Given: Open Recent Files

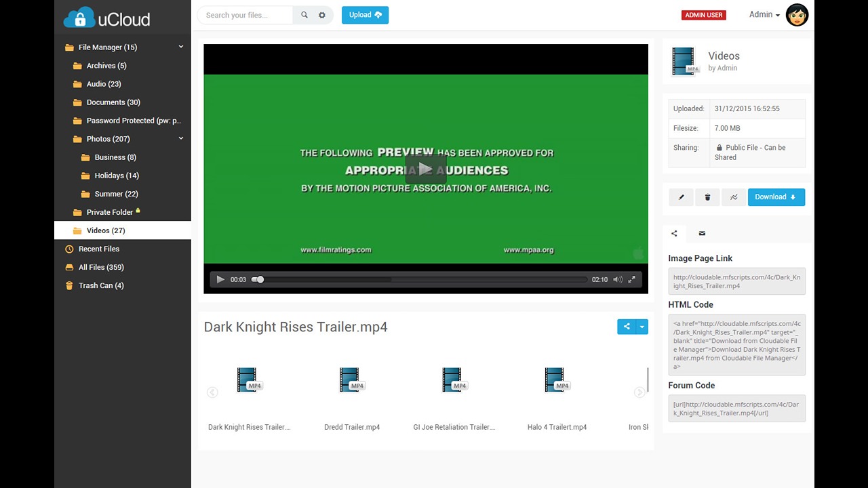Looking at the screenshot, I should [x=98, y=249].
